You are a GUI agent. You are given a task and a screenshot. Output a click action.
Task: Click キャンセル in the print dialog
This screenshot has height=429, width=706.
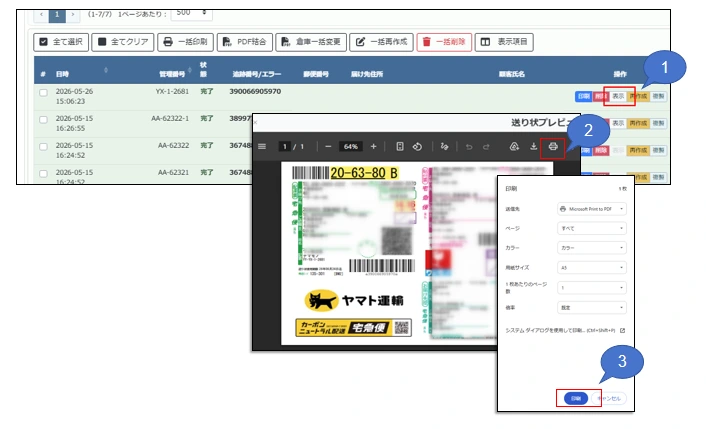coord(609,398)
